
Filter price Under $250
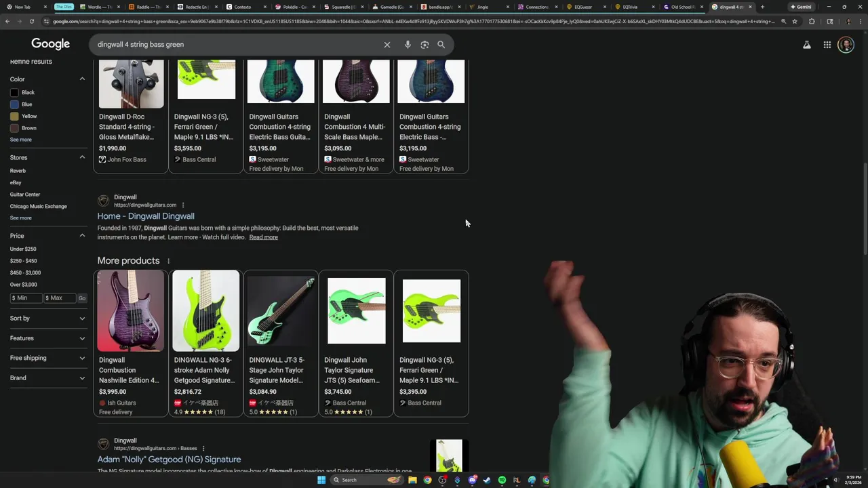point(23,249)
